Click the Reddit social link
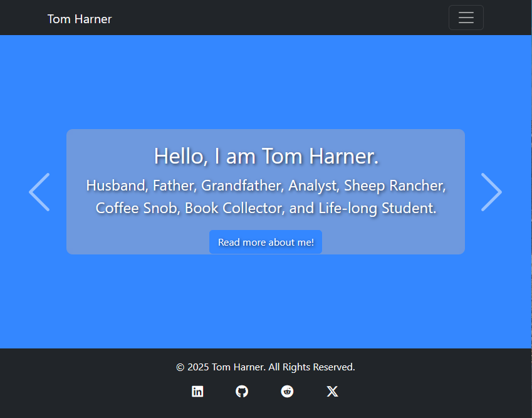 point(287,391)
